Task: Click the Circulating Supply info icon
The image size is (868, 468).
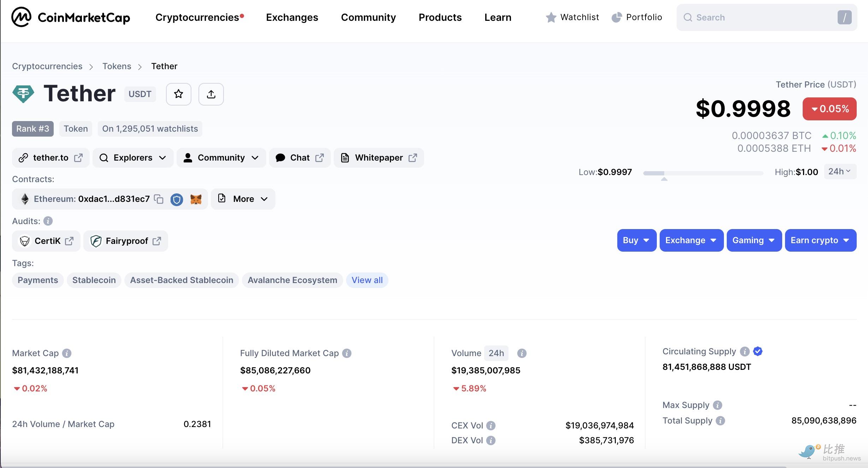Action: [x=745, y=352]
